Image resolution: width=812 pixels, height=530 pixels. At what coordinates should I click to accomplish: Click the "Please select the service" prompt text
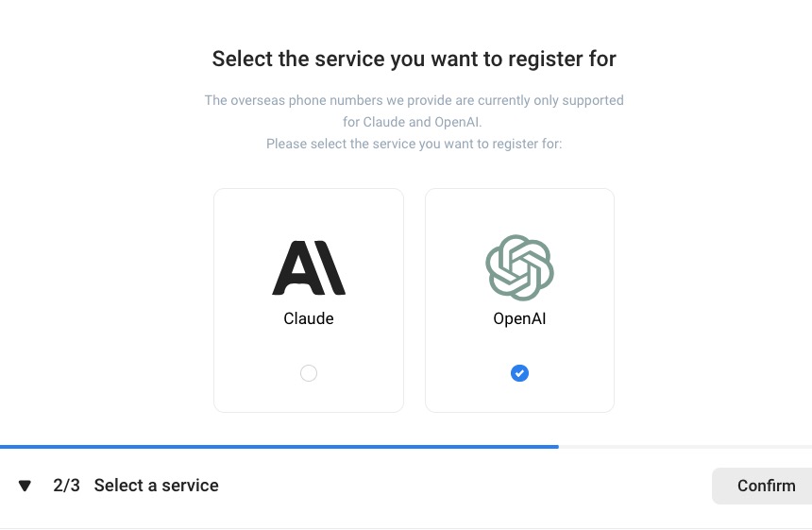414,144
